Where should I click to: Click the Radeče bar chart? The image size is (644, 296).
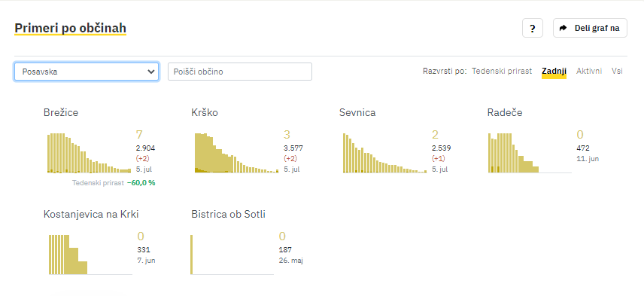[x=530, y=153]
